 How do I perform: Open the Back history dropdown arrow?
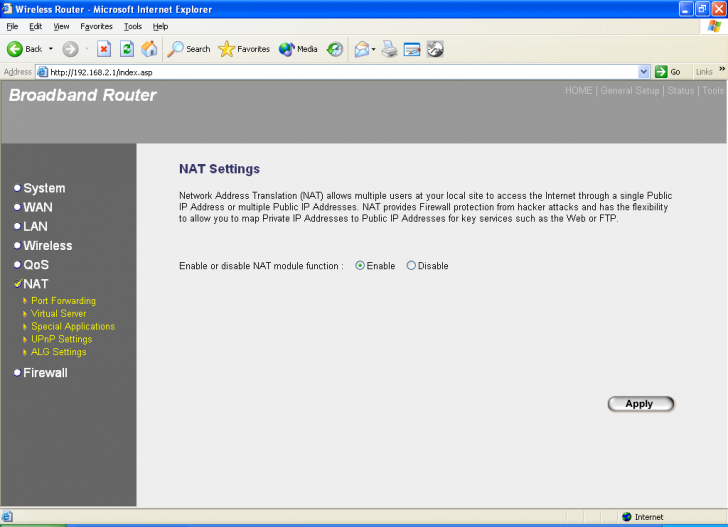[51, 49]
